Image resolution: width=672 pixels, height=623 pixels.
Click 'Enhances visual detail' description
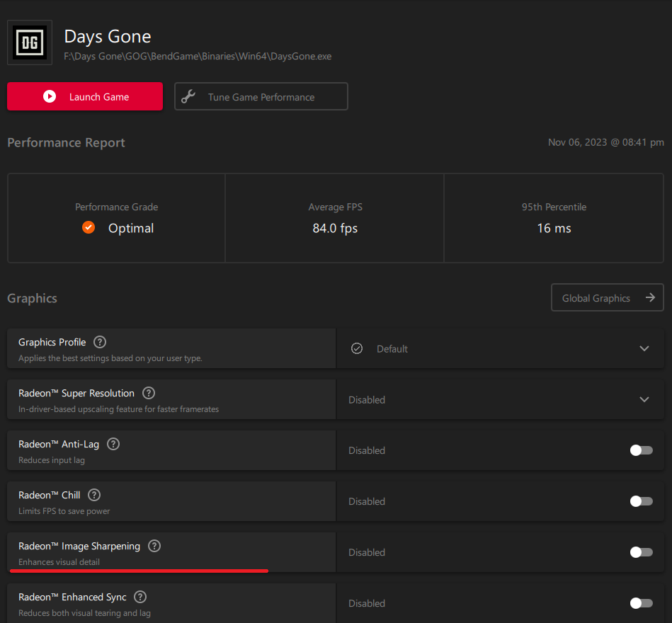(59, 561)
